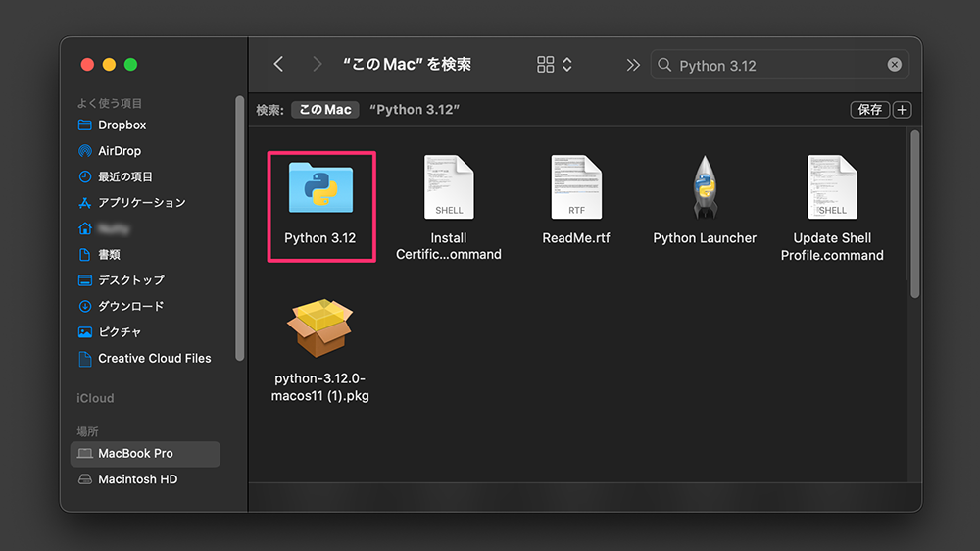
Task: Click the Python Launcher name label
Action: [705, 238]
